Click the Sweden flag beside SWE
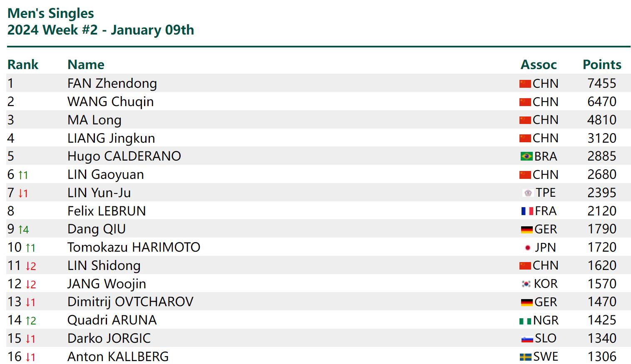Image resolution: width=631 pixels, height=364 pixels. tap(526, 357)
